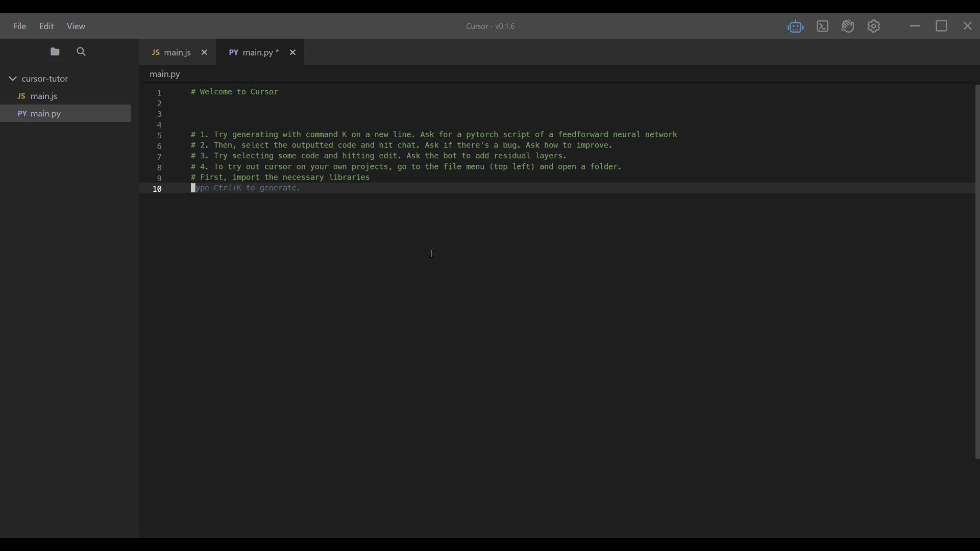Close the unsaved main.py tab

tap(292, 53)
